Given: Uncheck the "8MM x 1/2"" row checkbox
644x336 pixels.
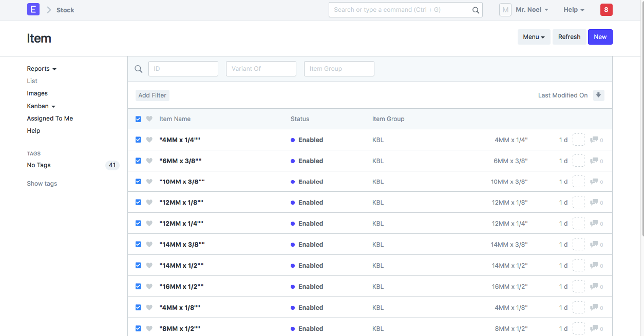Looking at the screenshot, I should click(x=138, y=328).
